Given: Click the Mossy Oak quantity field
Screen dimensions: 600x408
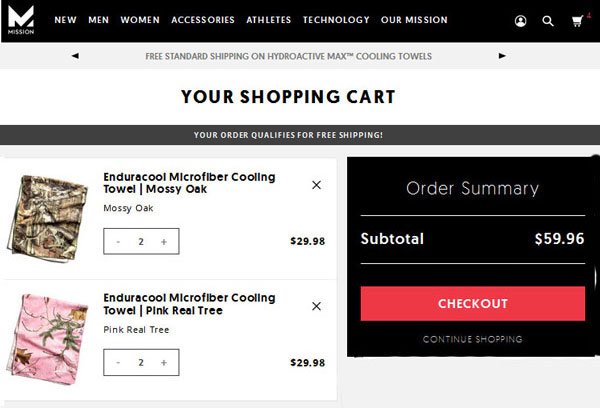Looking at the screenshot, I should pos(141,242).
